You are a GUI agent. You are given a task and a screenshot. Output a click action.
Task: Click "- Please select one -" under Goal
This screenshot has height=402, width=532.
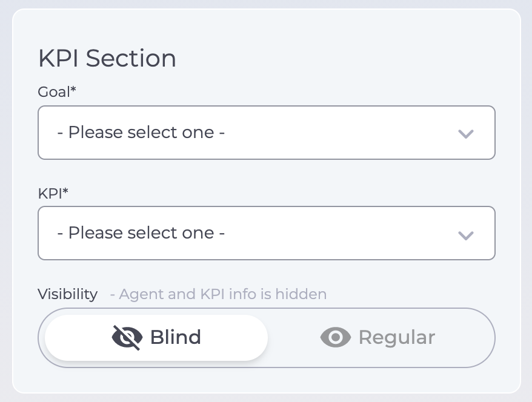[x=141, y=133]
